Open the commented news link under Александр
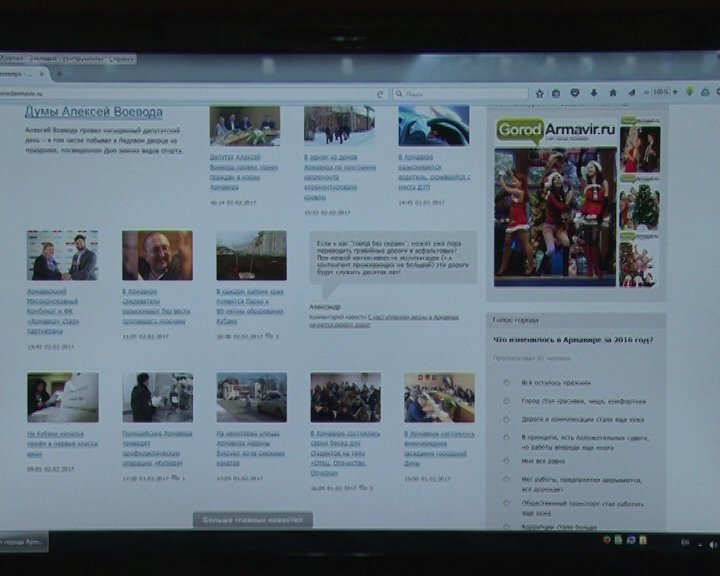The height and width of the screenshot is (576, 720). (x=383, y=321)
